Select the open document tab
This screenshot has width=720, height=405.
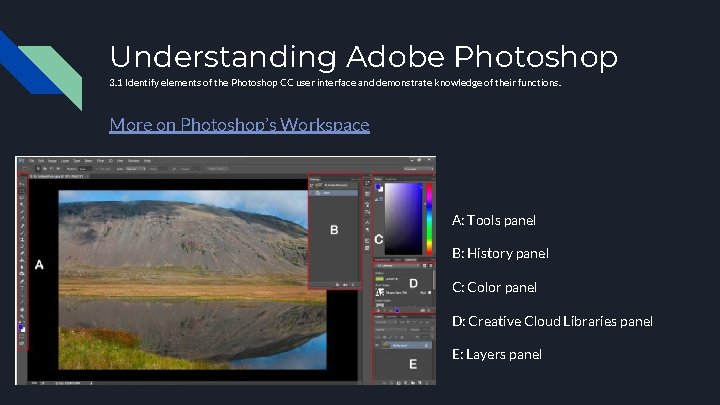point(57,176)
